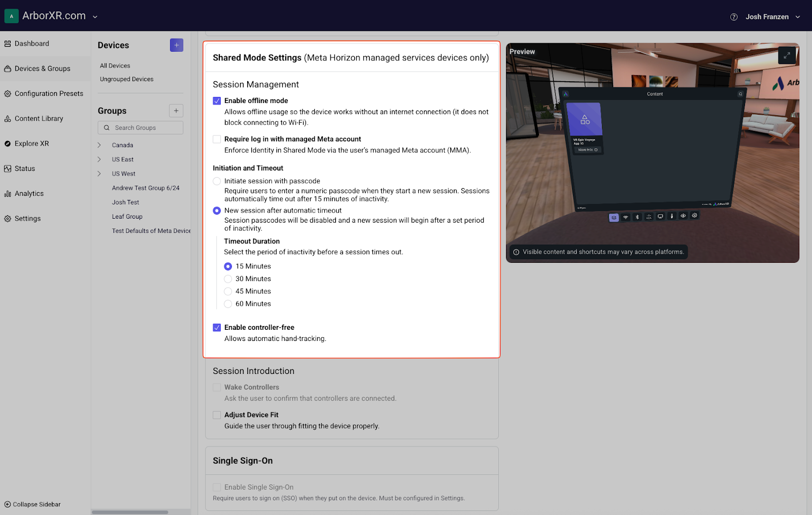Click the passthrough eye icon in preview toolbar
Viewport: 812px width, 515px height.
click(x=683, y=216)
